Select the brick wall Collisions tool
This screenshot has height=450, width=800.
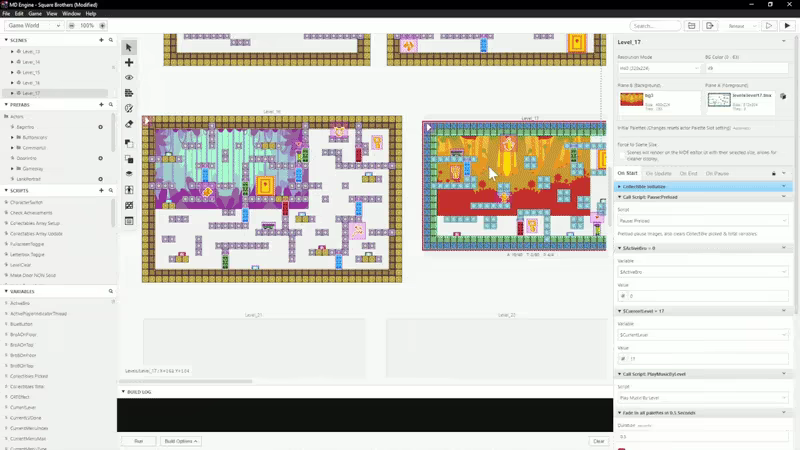129,93
